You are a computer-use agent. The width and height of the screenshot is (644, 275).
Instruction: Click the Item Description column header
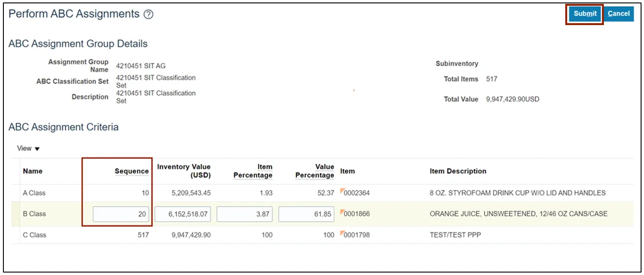point(458,171)
